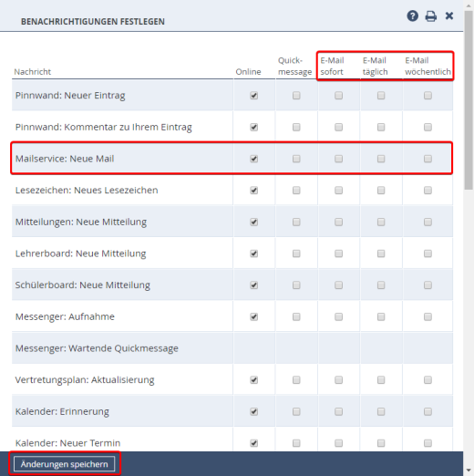The height and width of the screenshot is (476, 474).
Task: Enable E-Mail wöchentlich for Kalender: Neuer Termin
Action: point(428,443)
